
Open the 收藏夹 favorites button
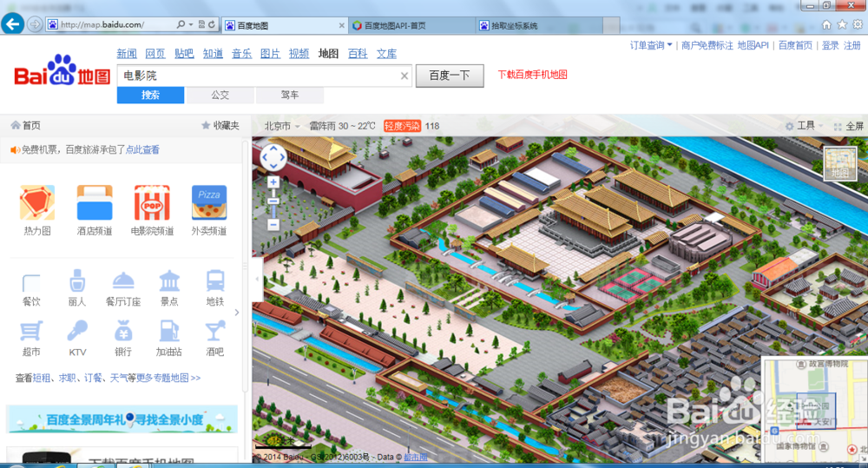[220, 126]
